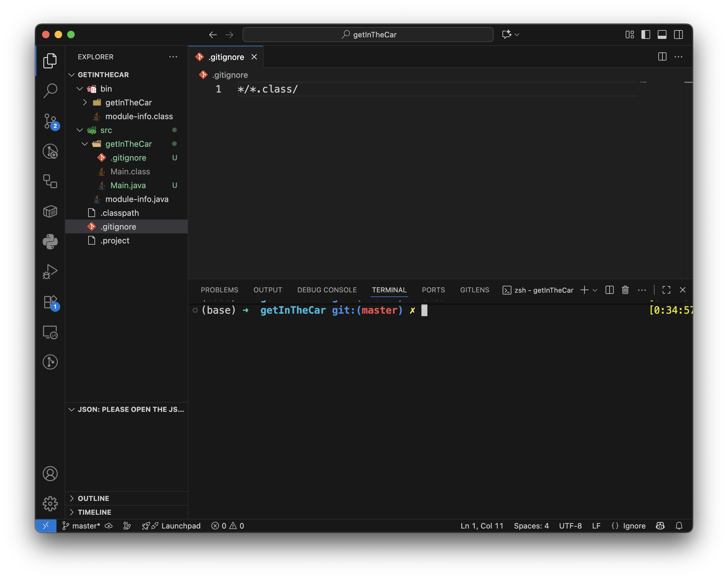Open the Run and Debug view

pos(50,272)
